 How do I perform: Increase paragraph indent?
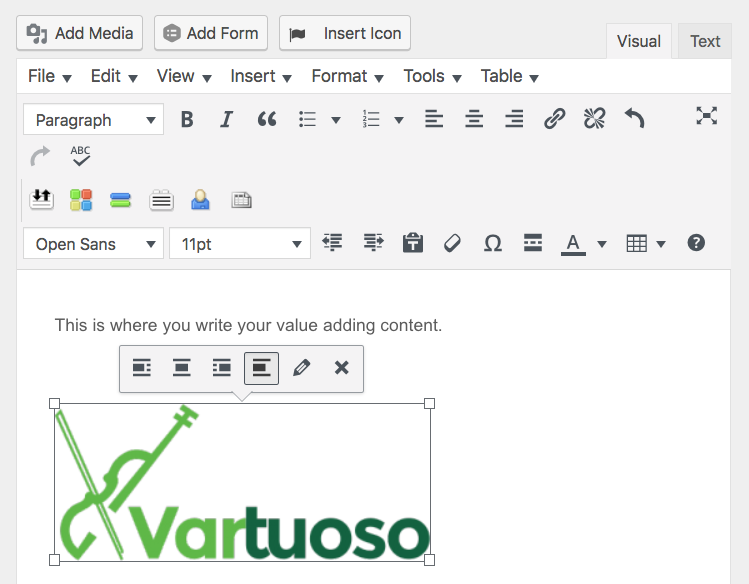point(373,243)
